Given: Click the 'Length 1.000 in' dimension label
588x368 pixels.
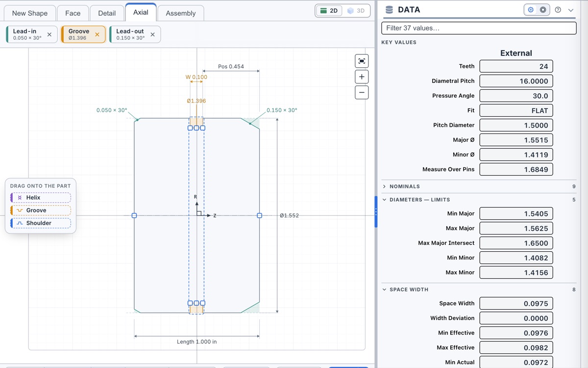Looking at the screenshot, I should coord(196,342).
